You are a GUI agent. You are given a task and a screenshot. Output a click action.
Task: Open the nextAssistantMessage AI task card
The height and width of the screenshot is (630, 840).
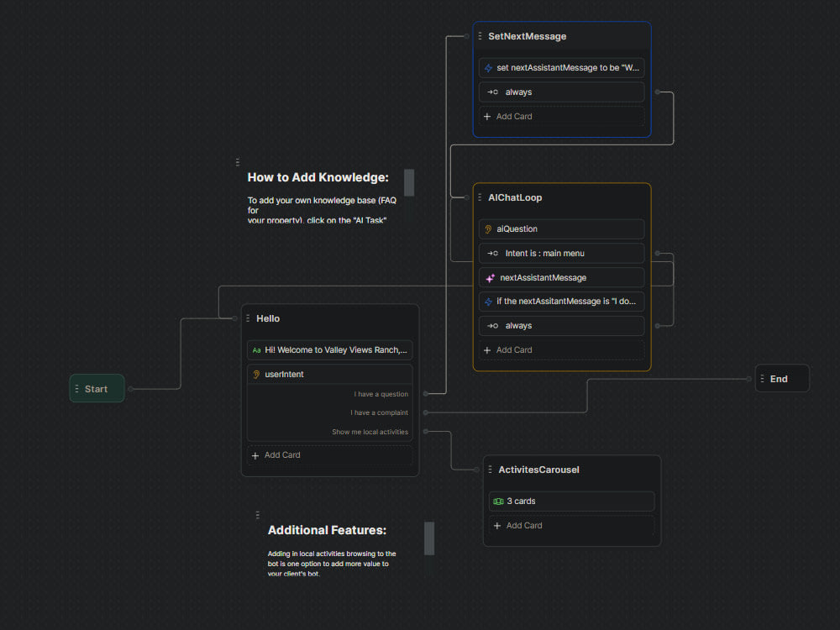[x=561, y=277]
